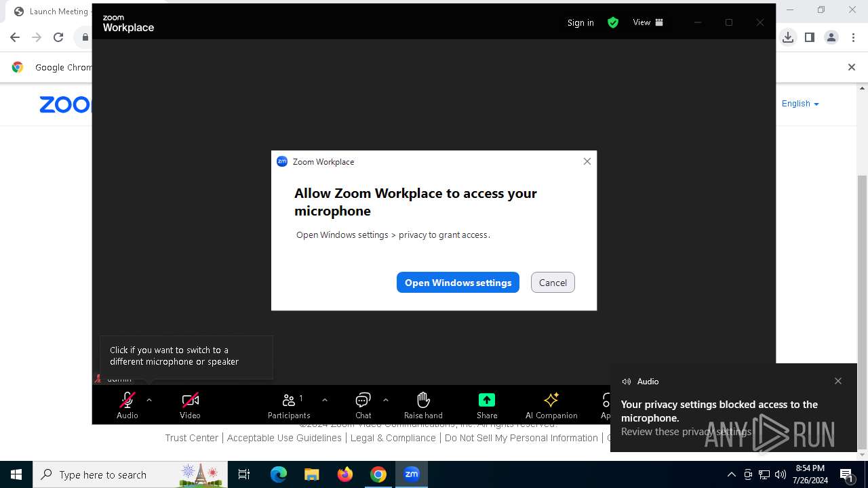Expand chat options arrow
Viewport: 868px width, 488px height.
point(386,400)
